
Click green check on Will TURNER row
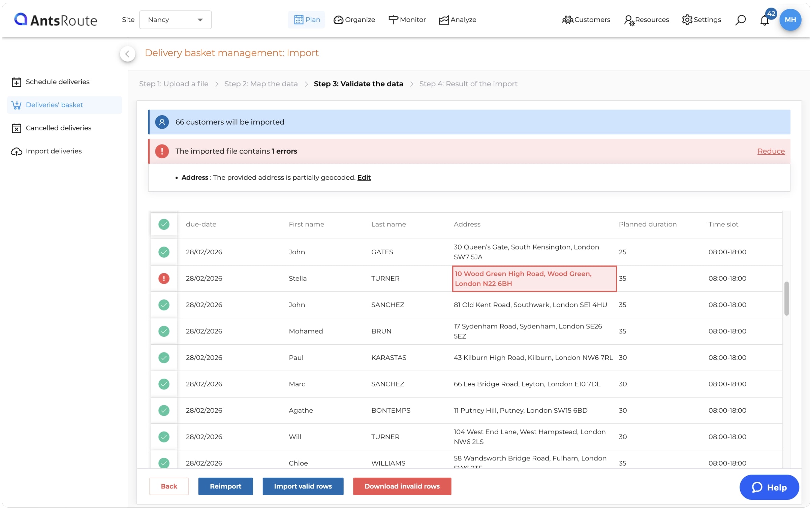coord(164,437)
